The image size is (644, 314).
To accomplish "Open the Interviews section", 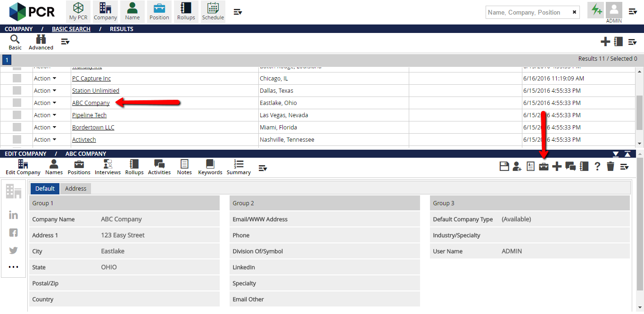I will coord(108,167).
